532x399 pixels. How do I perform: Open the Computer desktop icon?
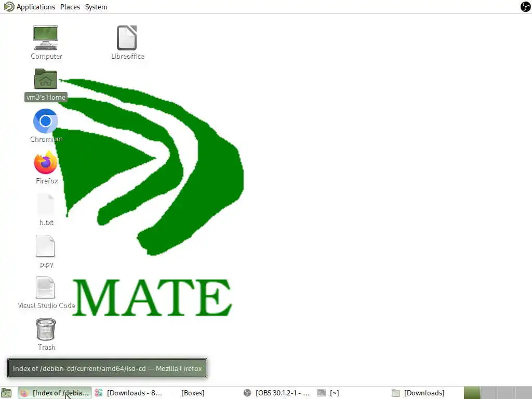click(46, 38)
